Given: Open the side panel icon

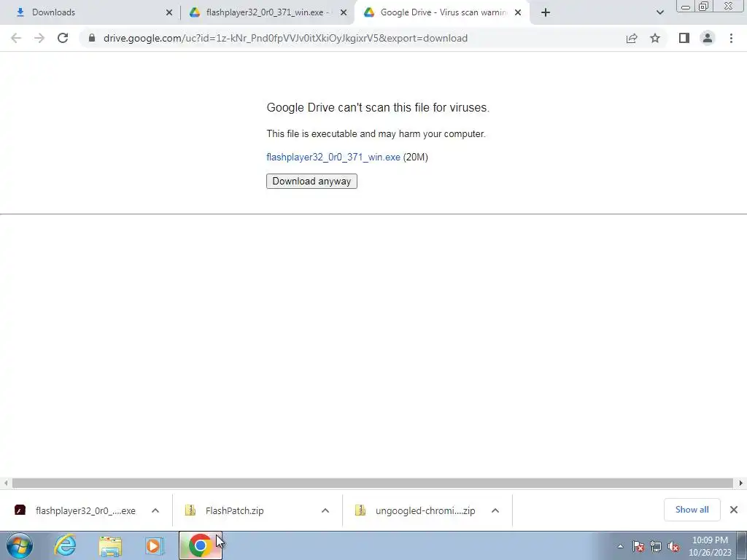Looking at the screenshot, I should click(684, 38).
